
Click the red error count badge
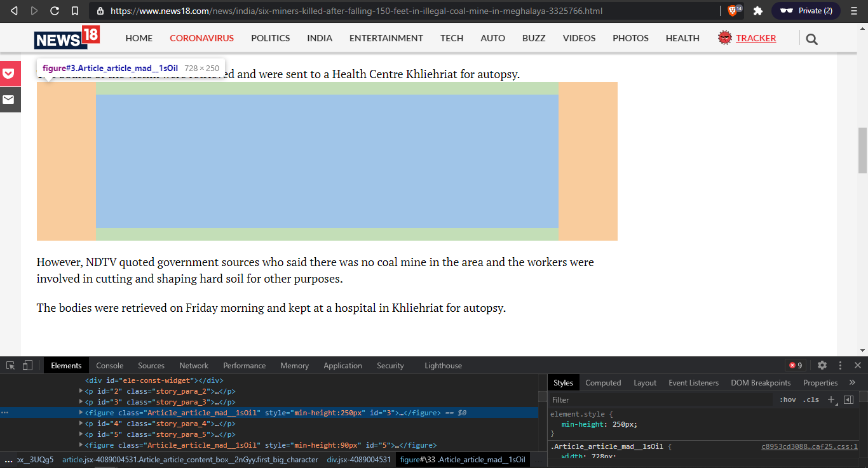796,365
